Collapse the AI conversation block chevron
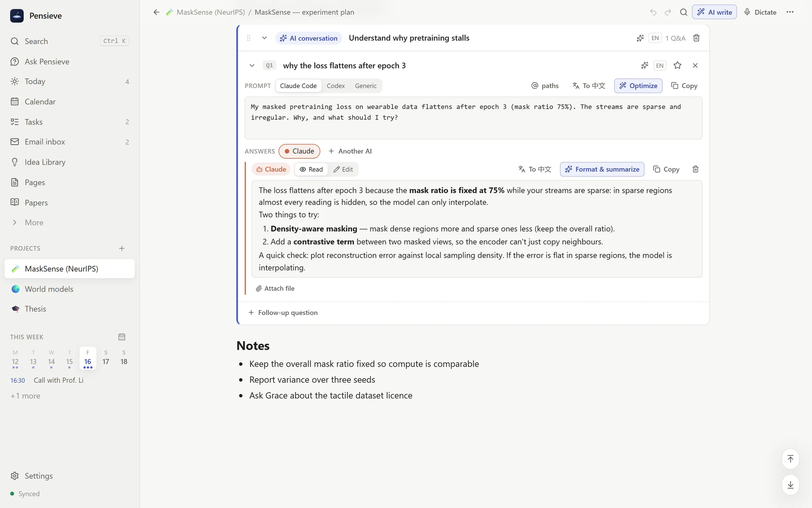This screenshot has height=508, width=812. click(x=264, y=38)
